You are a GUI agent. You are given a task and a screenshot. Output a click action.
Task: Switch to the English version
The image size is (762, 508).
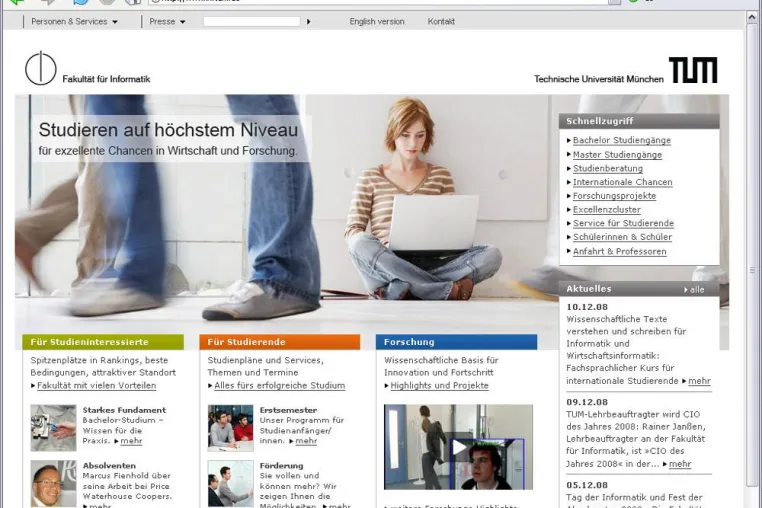point(377,21)
